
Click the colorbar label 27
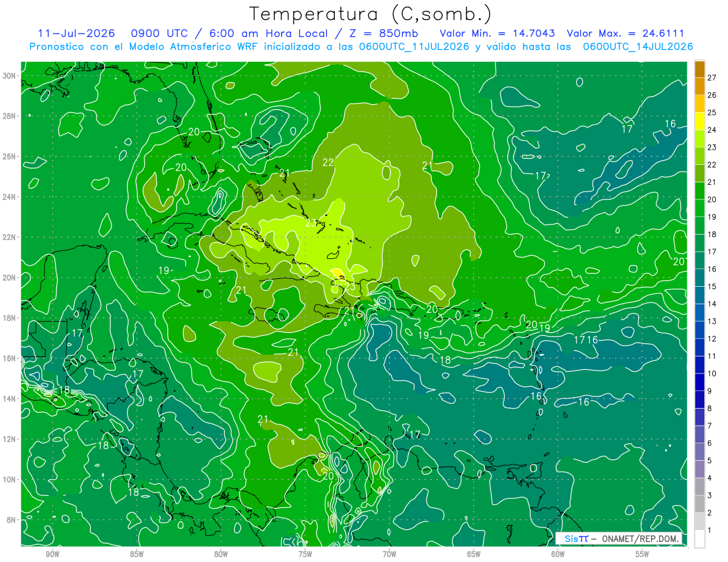coord(712,78)
